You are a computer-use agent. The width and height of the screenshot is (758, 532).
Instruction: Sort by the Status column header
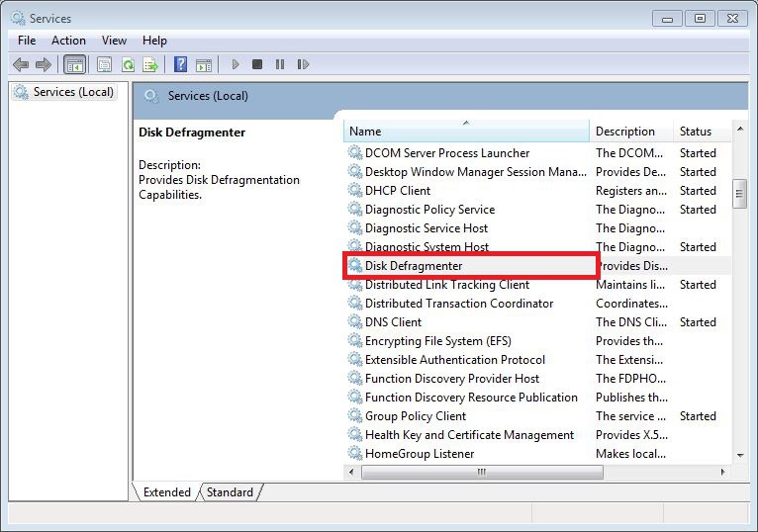[x=702, y=132]
